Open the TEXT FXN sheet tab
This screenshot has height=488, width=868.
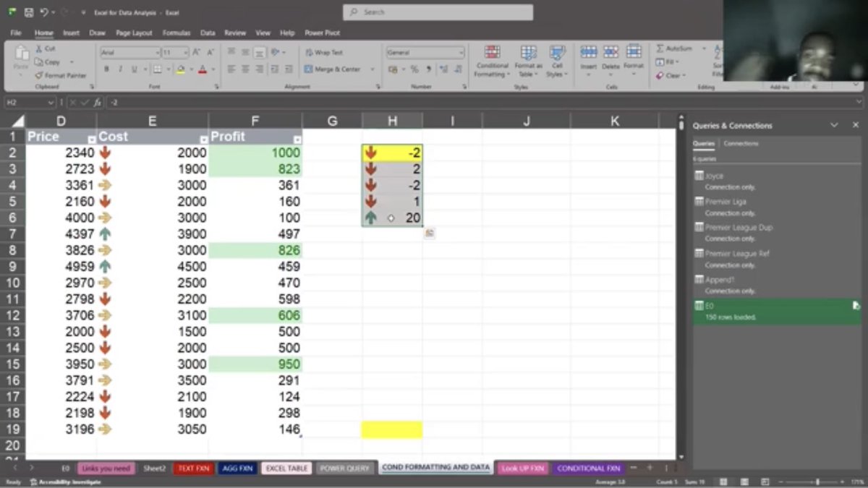[194, 468]
